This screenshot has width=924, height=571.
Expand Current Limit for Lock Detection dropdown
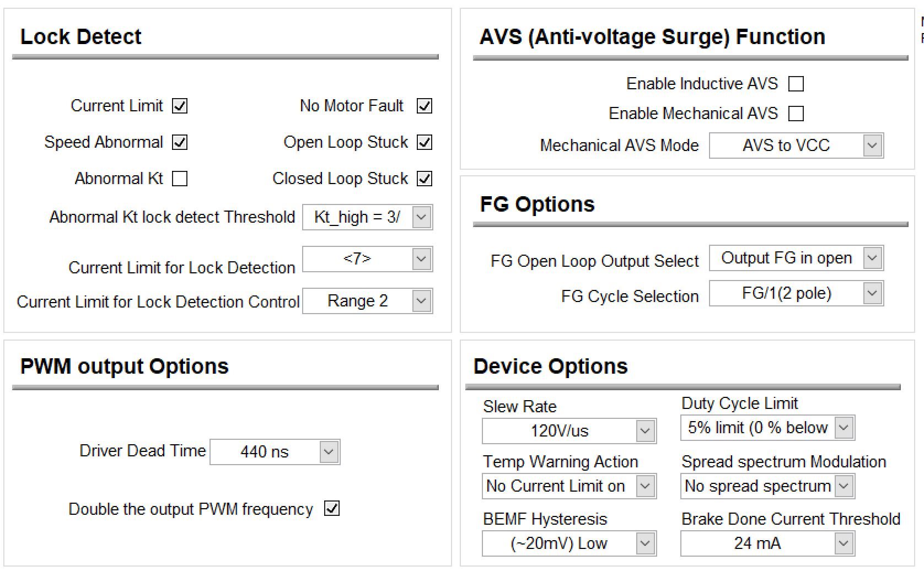(x=368, y=259)
